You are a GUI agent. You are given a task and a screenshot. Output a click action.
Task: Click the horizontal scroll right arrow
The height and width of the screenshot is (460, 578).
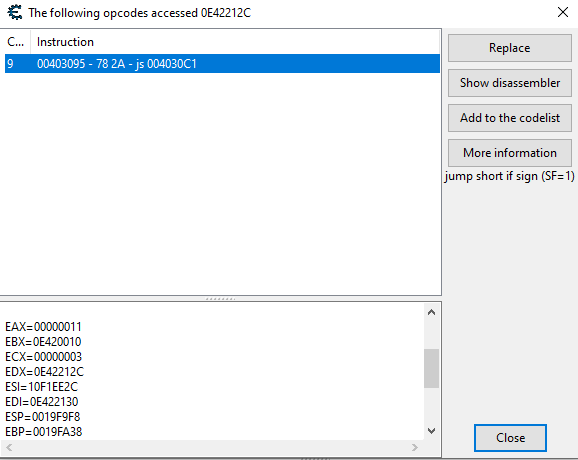[415, 447]
